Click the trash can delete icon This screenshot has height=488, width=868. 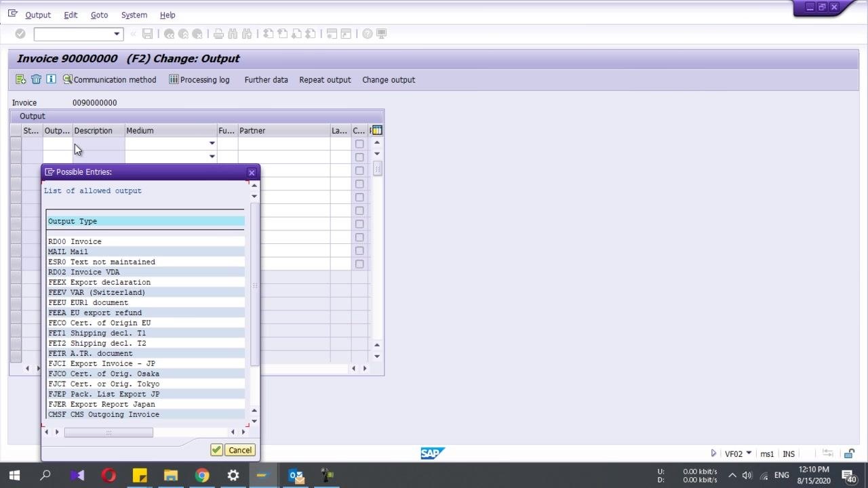[36, 79]
